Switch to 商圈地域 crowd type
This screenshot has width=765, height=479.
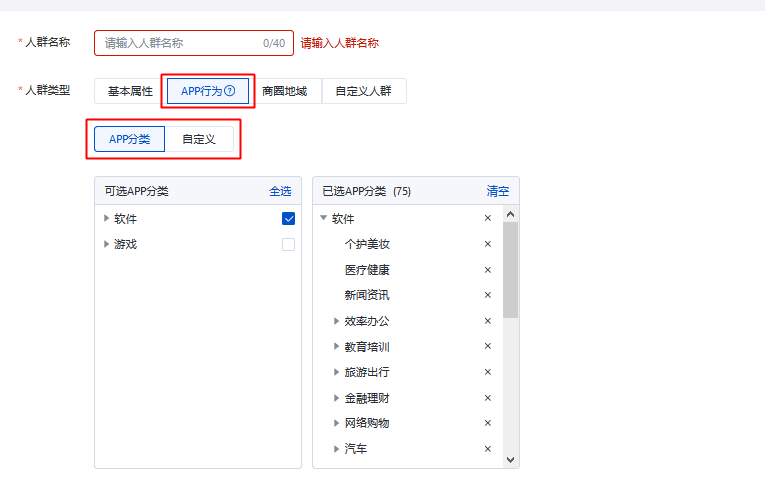coord(284,91)
